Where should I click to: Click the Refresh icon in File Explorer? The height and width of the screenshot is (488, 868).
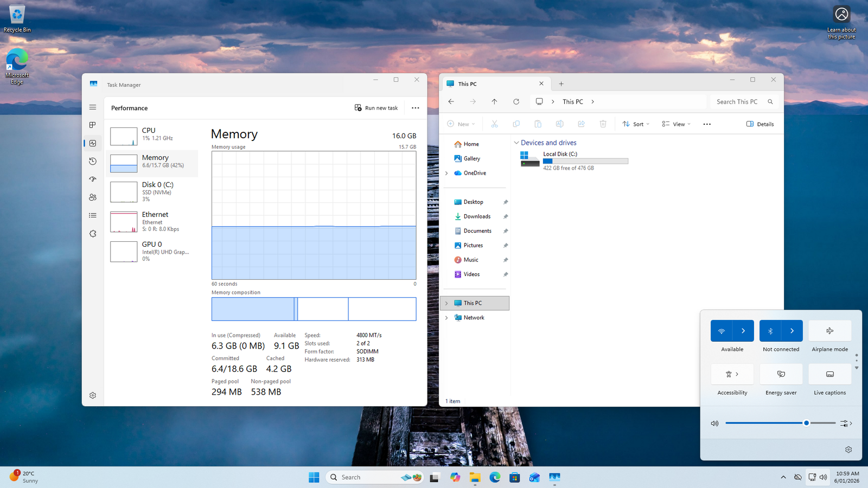[516, 101]
